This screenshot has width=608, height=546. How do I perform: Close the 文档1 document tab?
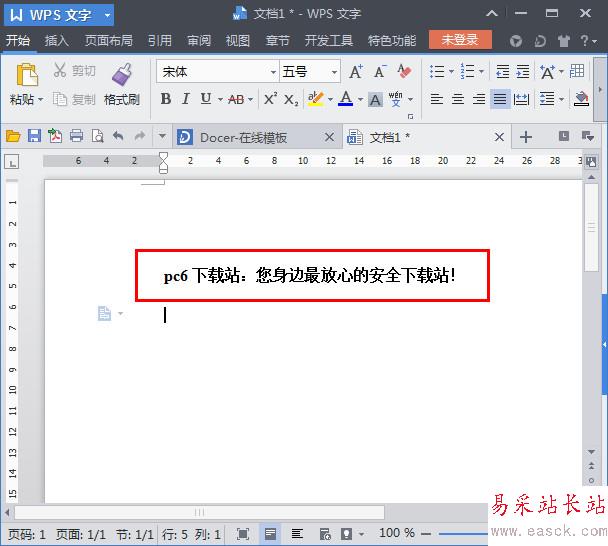tap(499, 137)
